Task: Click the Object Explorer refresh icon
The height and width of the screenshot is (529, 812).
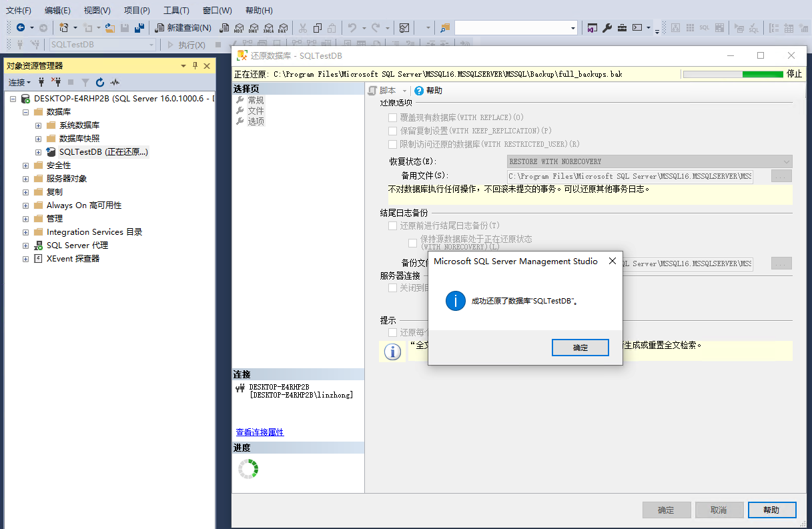Action: pyautogui.click(x=100, y=82)
